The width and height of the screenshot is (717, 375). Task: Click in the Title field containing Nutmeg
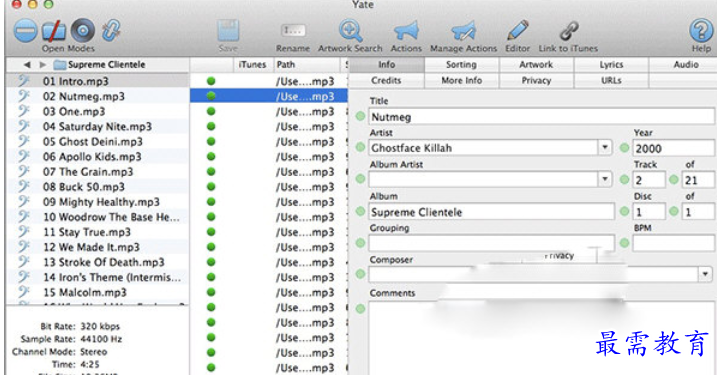coord(541,117)
